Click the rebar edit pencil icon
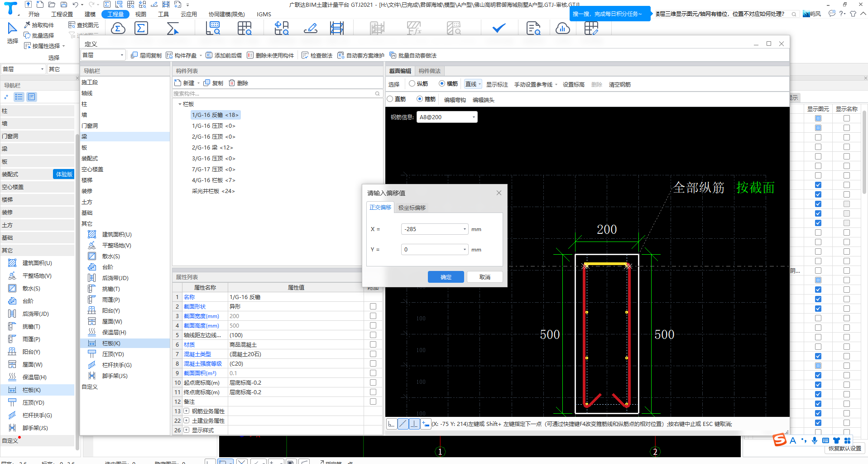 [x=310, y=28]
